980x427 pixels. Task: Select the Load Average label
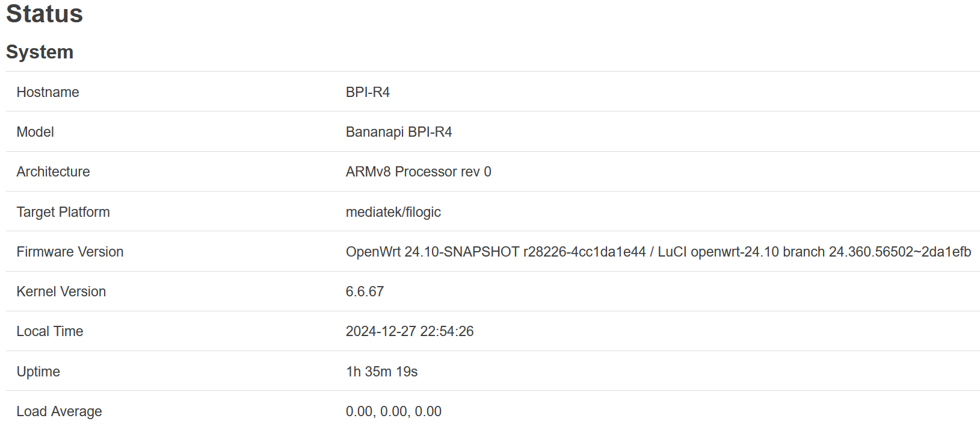(60, 411)
